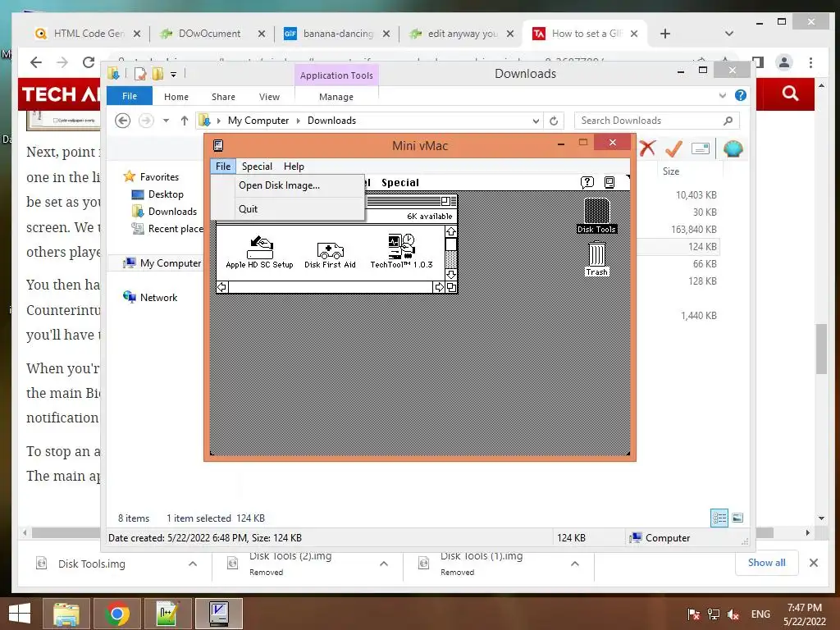
Task: Click the Size column header
Action: (671, 171)
